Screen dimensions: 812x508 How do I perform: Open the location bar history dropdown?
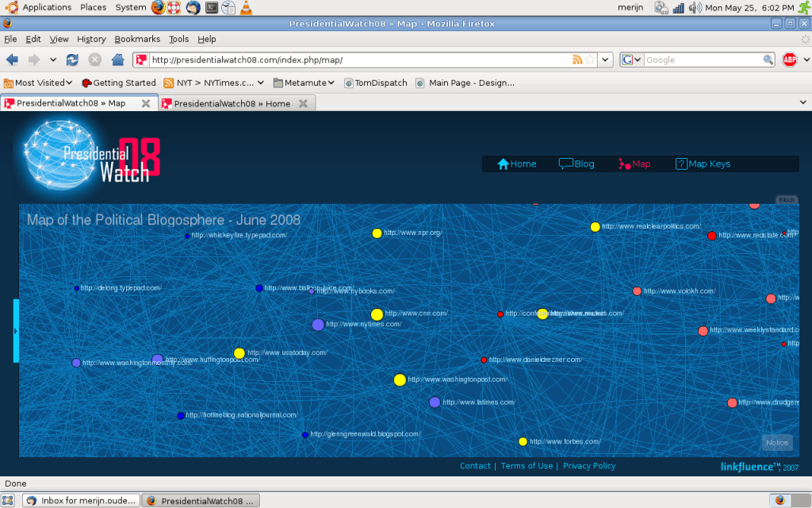point(605,59)
